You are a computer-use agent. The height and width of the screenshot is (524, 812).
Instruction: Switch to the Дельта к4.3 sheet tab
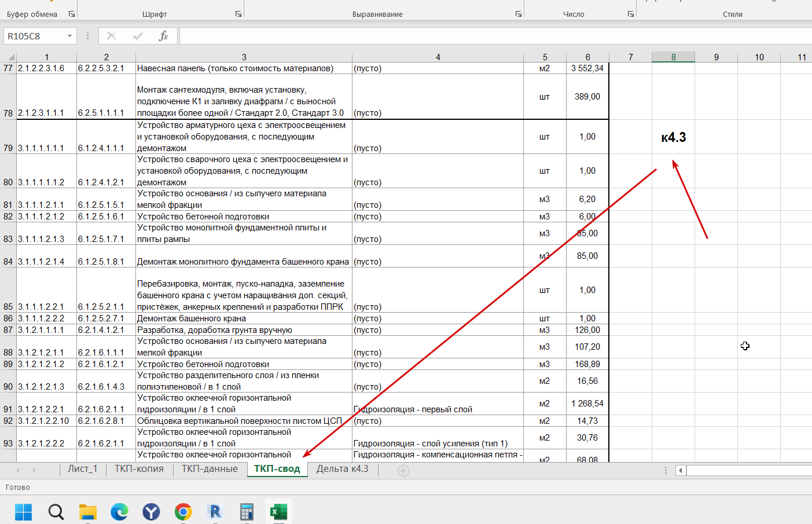click(x=342, y=469)
